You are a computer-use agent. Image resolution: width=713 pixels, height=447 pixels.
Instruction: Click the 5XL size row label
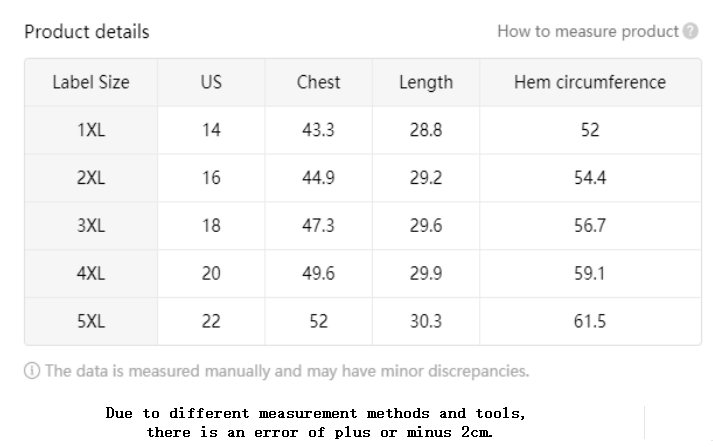click(x=91, y=322)
